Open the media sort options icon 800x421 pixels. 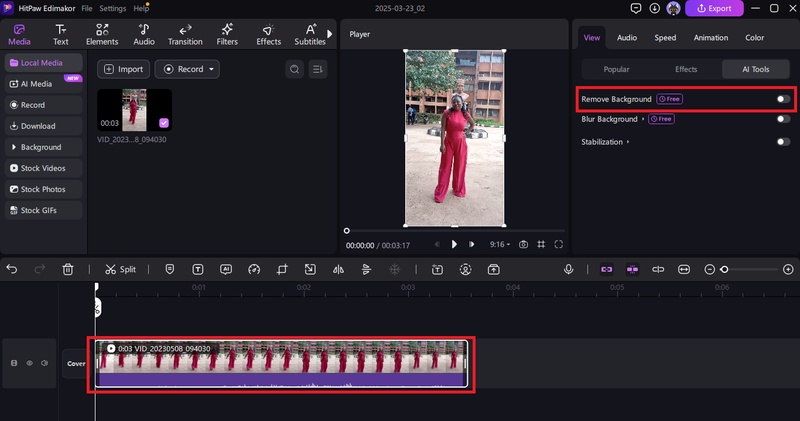pos(318,69)
